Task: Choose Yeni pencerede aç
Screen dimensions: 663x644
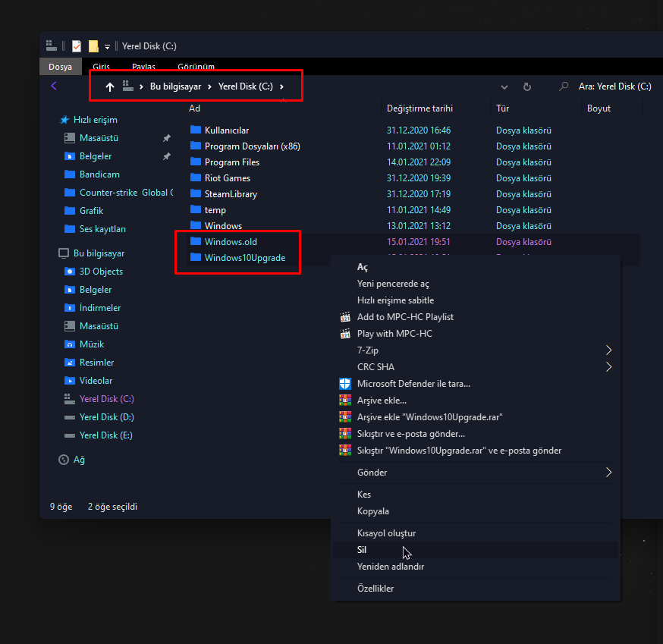Action: coord(393,284)
